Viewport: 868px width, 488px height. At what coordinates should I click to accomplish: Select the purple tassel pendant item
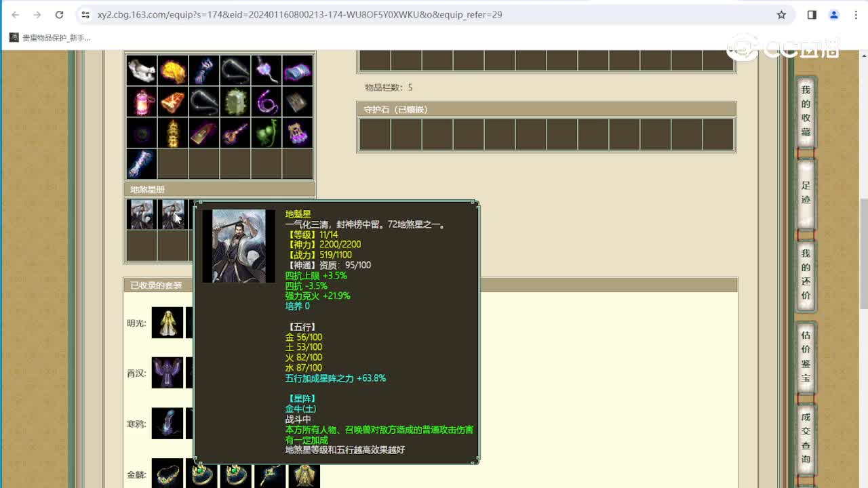[267, 70]
